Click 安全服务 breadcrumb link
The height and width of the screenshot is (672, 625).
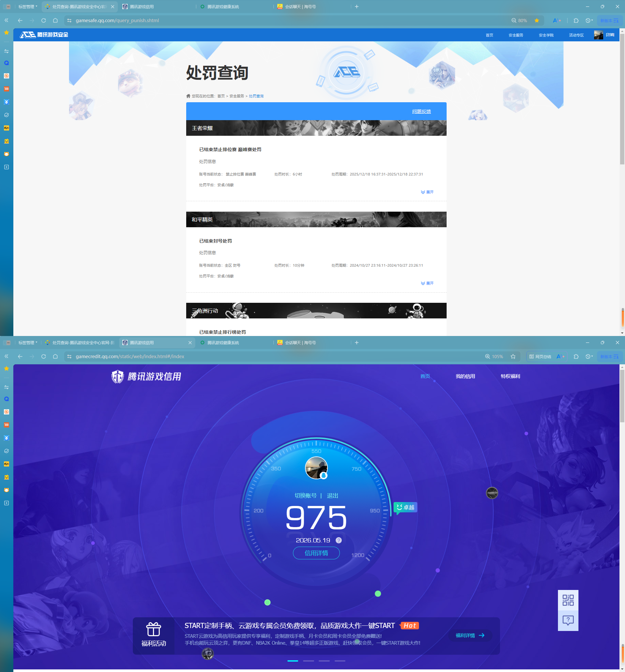point(237,96)
